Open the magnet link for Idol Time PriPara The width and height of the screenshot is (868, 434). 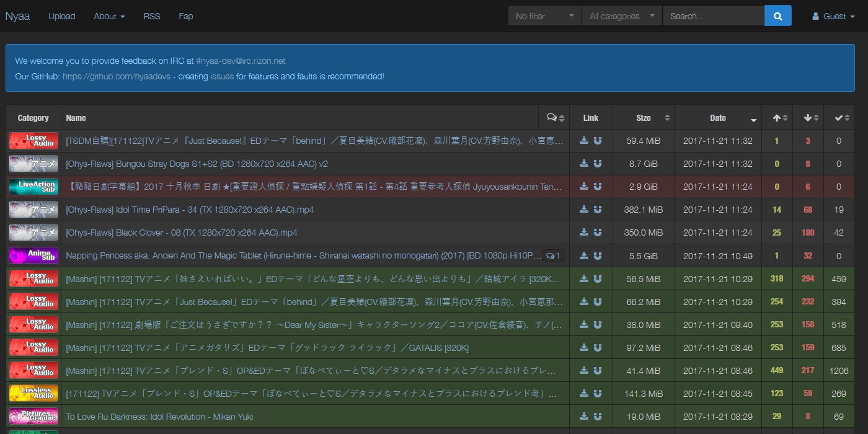point(597,210)
